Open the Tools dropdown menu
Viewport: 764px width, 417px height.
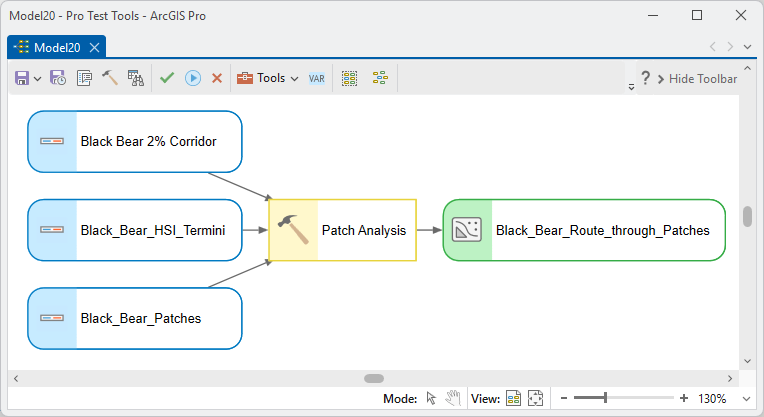[x=267, y=78]
